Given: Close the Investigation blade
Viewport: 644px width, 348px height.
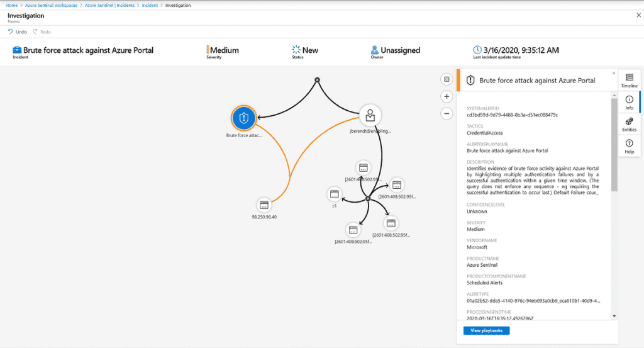Looking at the screenshot, I should pos(638,15).
